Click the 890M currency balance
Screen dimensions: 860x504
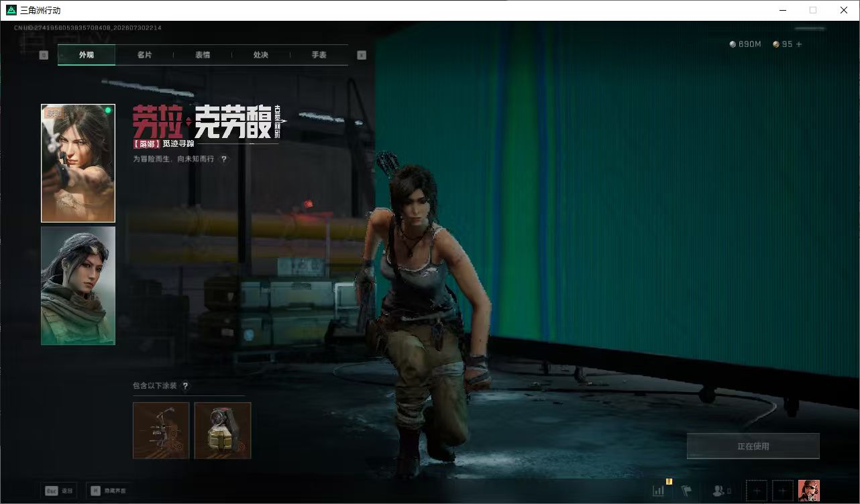coord(745,44)
